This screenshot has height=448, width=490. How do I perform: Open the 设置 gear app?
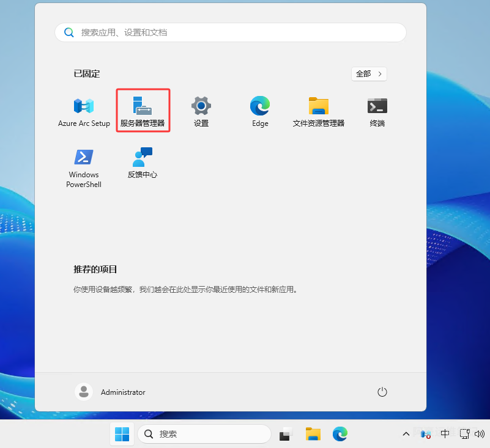pos(201,112)
